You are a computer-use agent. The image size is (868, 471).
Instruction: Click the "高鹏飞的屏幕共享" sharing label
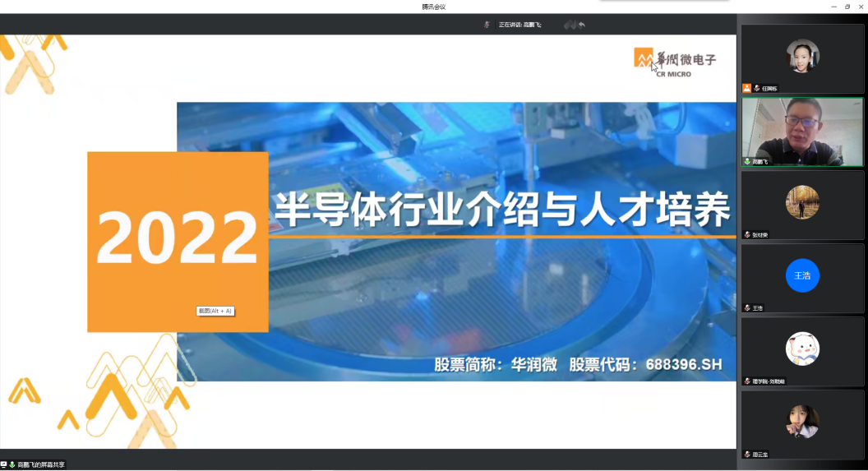(41, 464)
